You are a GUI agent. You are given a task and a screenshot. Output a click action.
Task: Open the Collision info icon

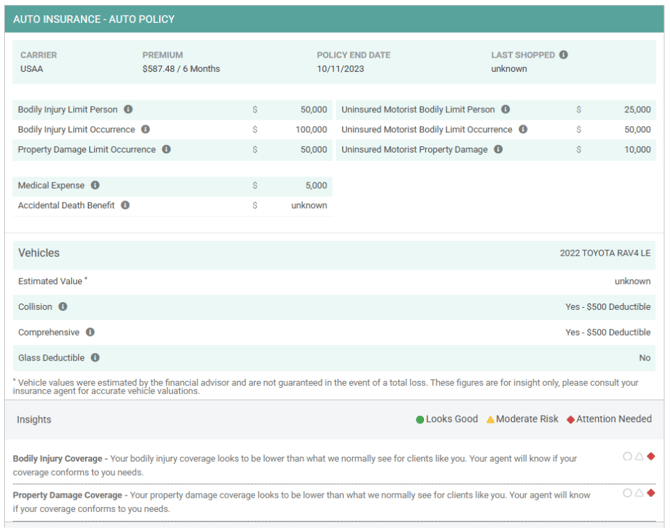click(63, 306)
